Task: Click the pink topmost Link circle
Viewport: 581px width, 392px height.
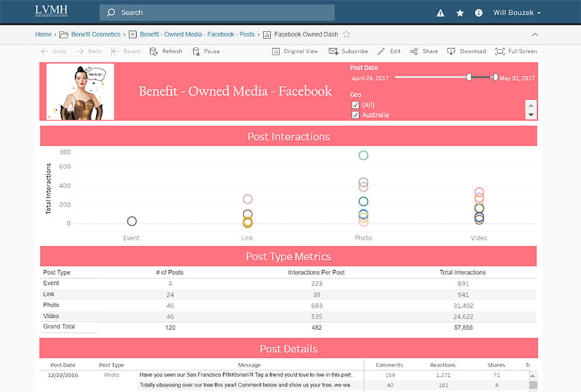Action: pyautogui.click(x=247, y=199)
